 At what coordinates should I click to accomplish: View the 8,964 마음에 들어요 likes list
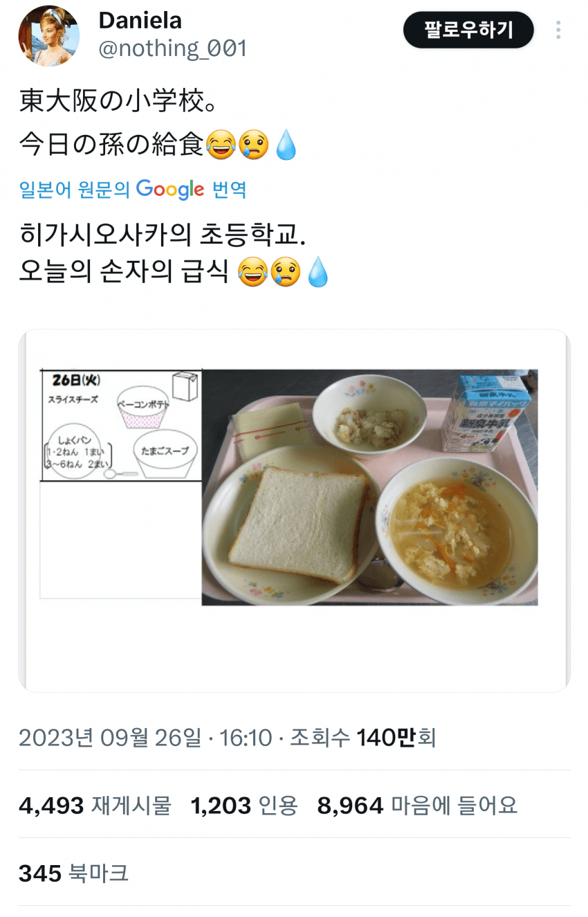pos(417,805)
